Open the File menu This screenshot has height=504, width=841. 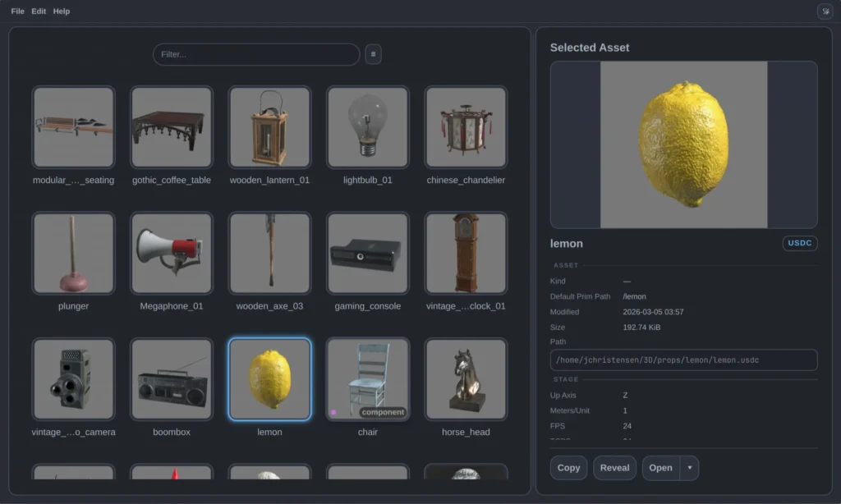click(x=17, y=11)
